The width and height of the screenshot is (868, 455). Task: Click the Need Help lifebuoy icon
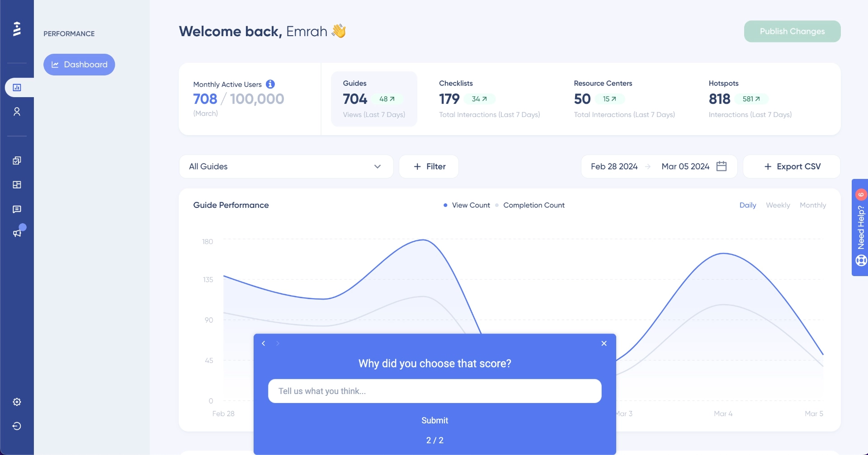click(861, 260)
